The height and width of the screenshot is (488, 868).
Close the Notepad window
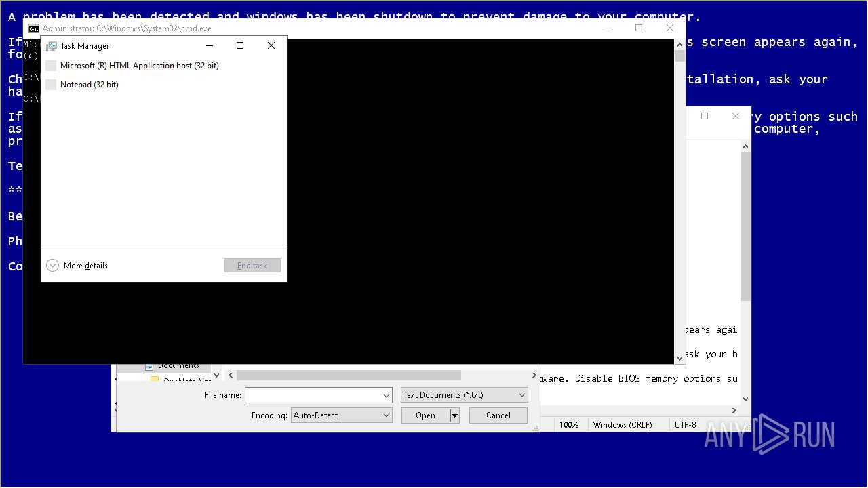[x=736, y=116]
